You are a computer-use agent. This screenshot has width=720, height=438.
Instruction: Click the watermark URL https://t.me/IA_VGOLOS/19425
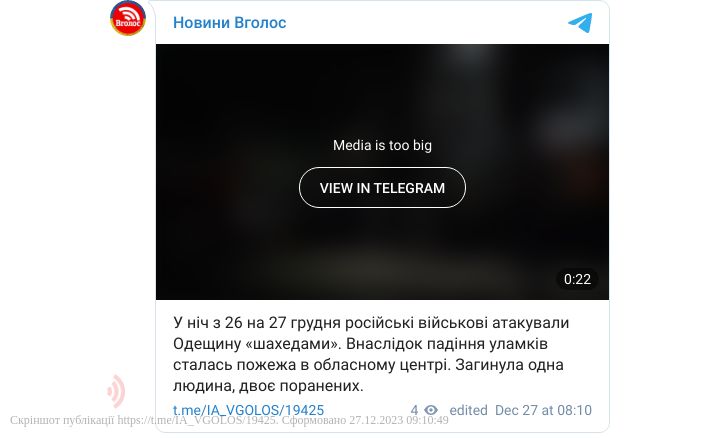(x=197, y=421)
